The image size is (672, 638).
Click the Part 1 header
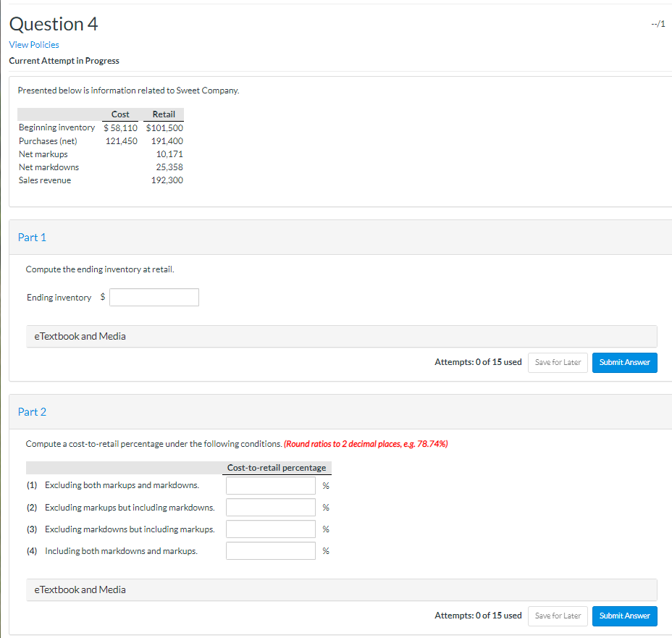pyautogui.click(x=32, y=237)
